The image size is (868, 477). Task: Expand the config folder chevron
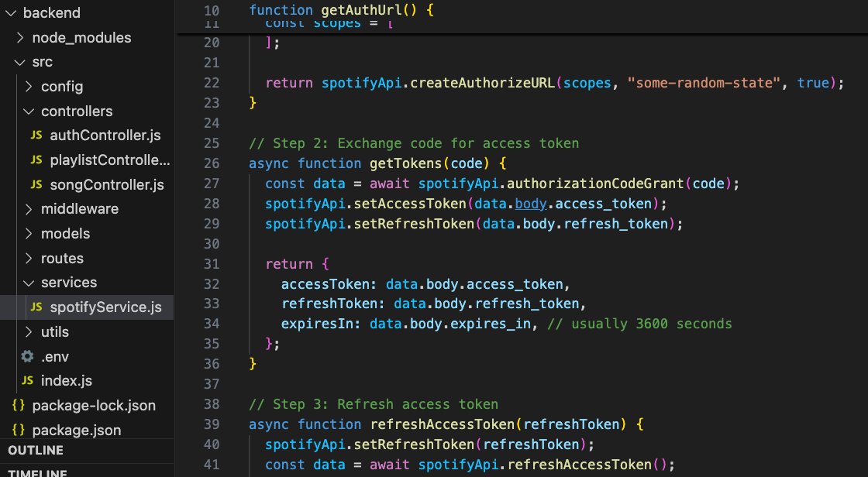pos(29,86)
